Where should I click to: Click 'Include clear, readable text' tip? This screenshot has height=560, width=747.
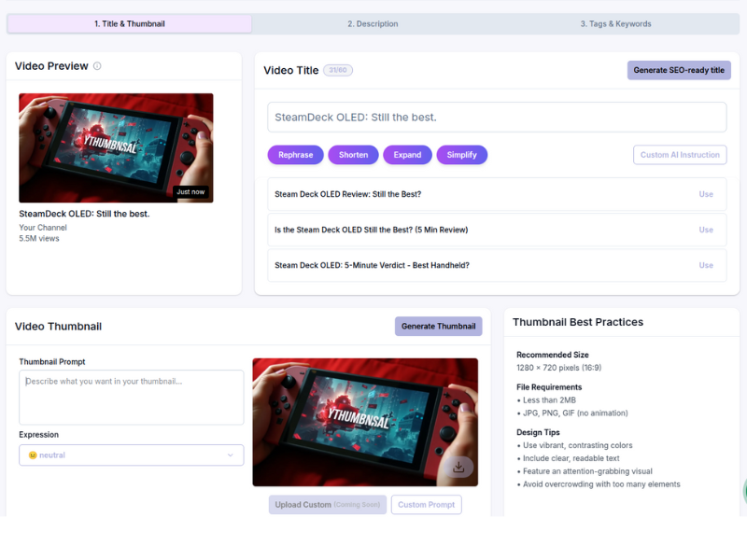click(x=571, y=458)
